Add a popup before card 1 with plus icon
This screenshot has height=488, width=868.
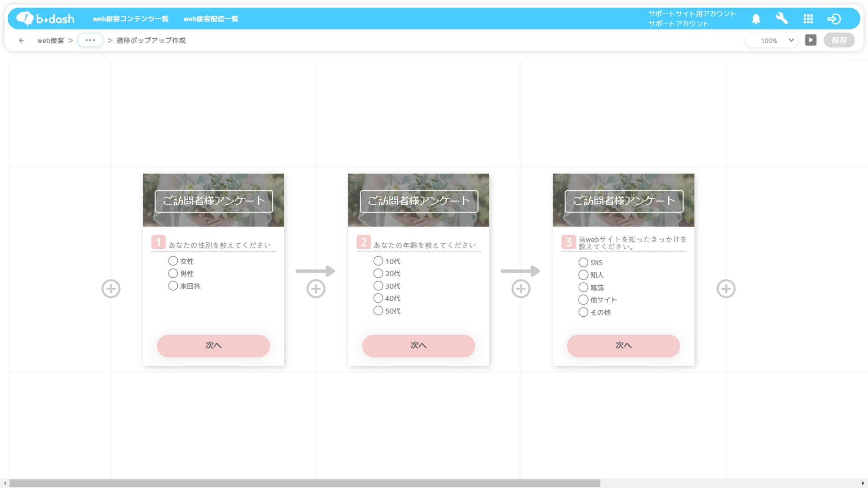(111, 289)
